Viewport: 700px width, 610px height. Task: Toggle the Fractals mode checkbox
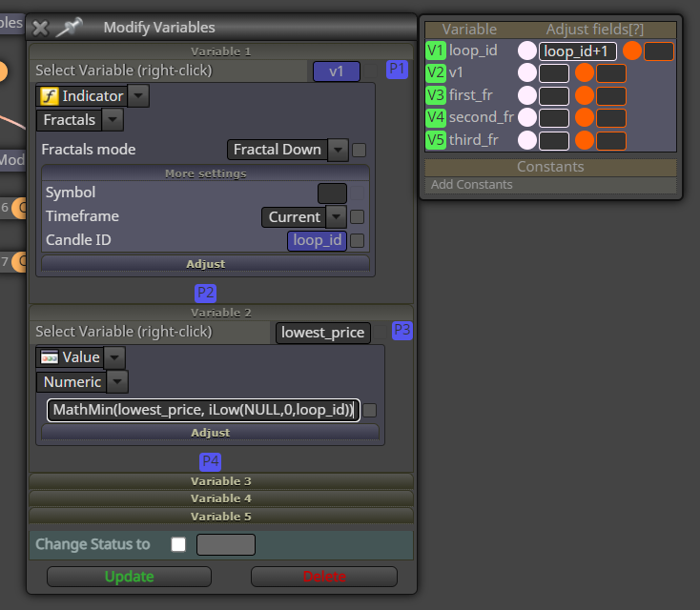359,150
